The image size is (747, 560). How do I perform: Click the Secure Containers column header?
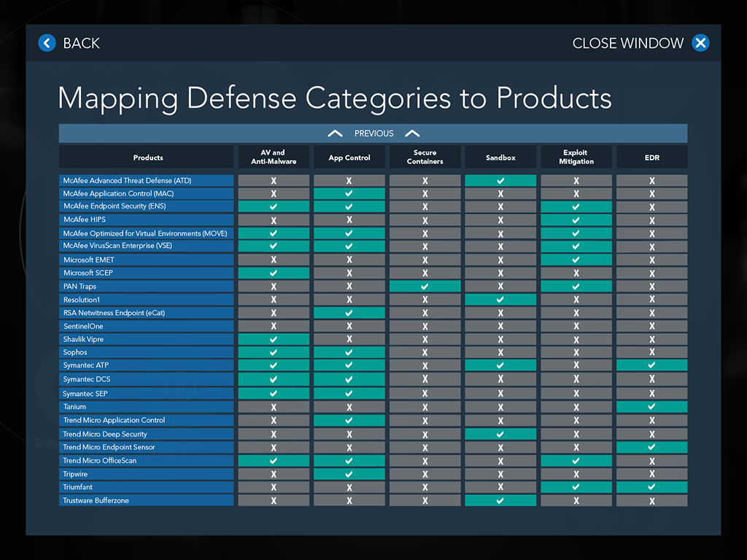[x=425, y=157]
